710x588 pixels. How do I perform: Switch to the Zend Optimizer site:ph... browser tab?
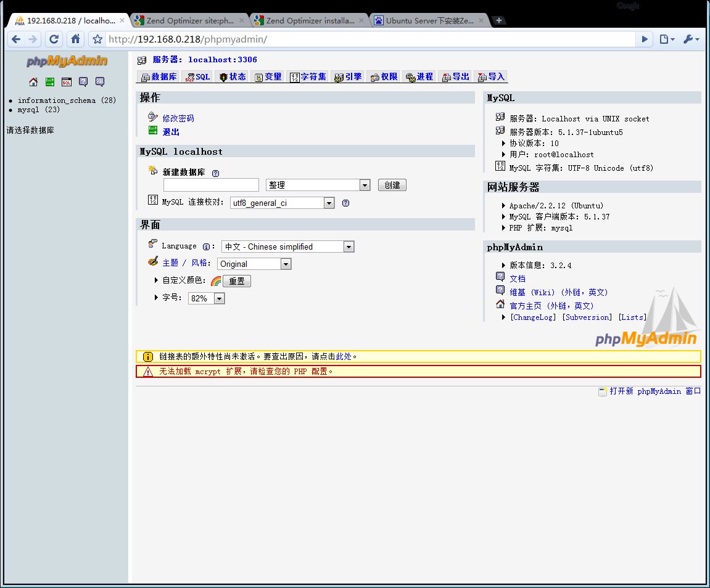tap(190, 20)
